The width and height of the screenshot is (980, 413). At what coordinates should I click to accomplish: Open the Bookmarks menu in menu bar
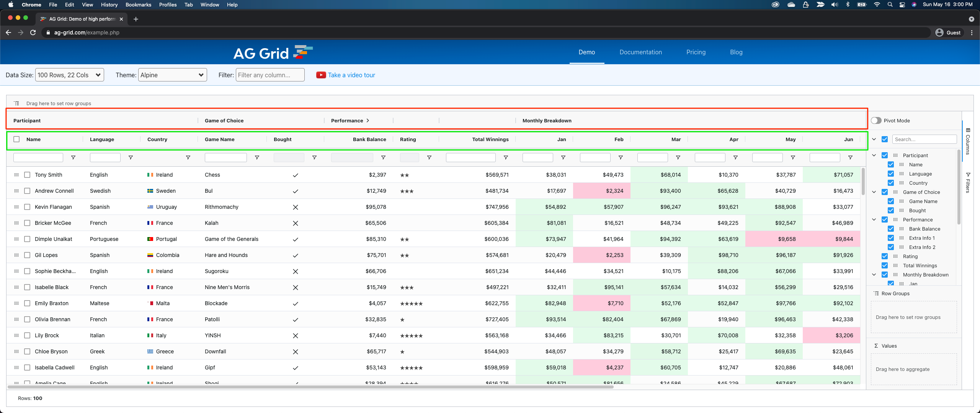coord(138,5)
